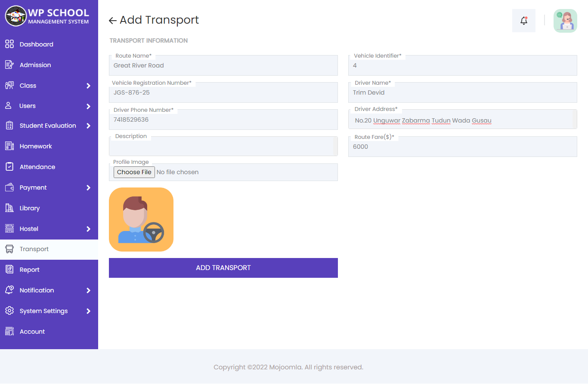
Task: Click the 'No file chosen' text
Action: coord(178,172)
